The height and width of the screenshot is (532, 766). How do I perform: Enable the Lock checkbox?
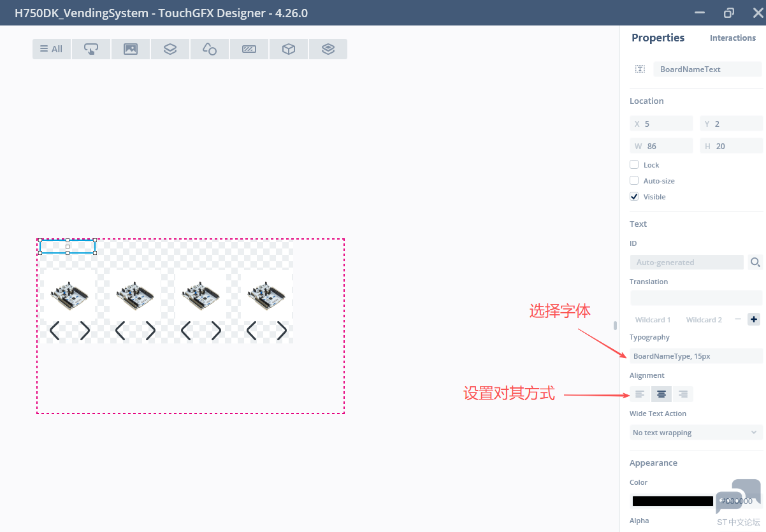634,164
